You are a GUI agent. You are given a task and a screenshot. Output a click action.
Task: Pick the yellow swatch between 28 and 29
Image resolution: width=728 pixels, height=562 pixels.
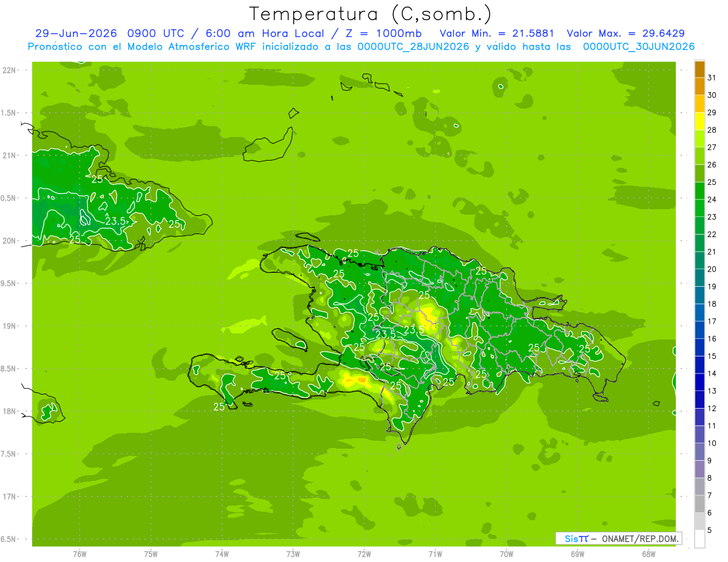point(699,121)
